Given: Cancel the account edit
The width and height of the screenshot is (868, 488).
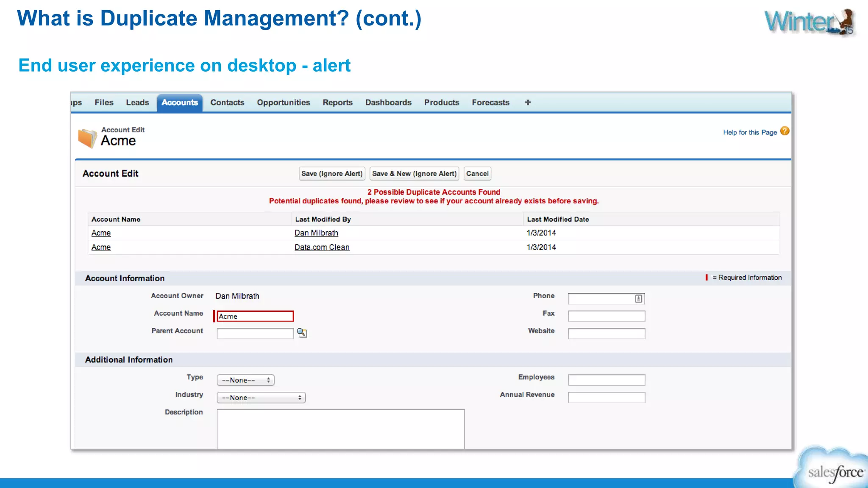Looking at the screenshot, I should tap(477, 174).
